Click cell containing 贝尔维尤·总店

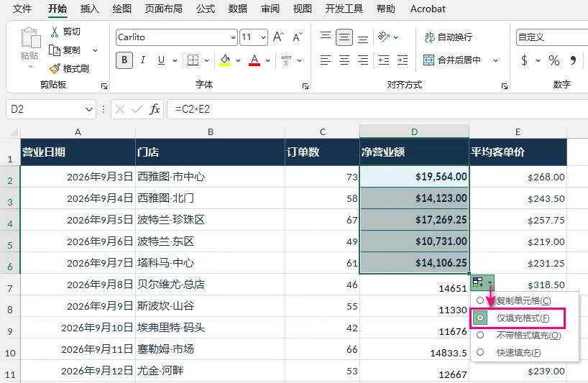(x=210, y=285)
